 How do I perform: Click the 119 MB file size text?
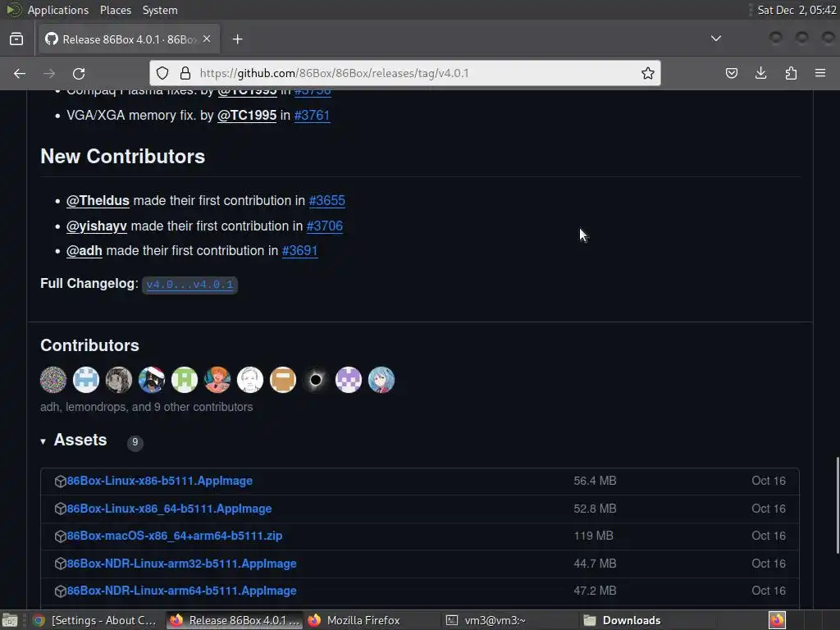click(593, 536)
